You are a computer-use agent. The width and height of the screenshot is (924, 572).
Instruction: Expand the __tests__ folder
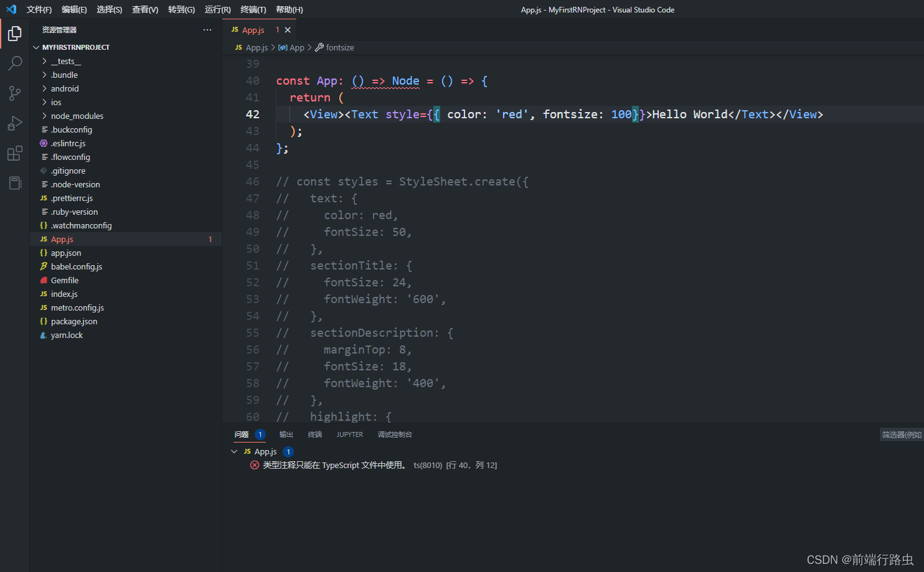[x=44, y=61]
